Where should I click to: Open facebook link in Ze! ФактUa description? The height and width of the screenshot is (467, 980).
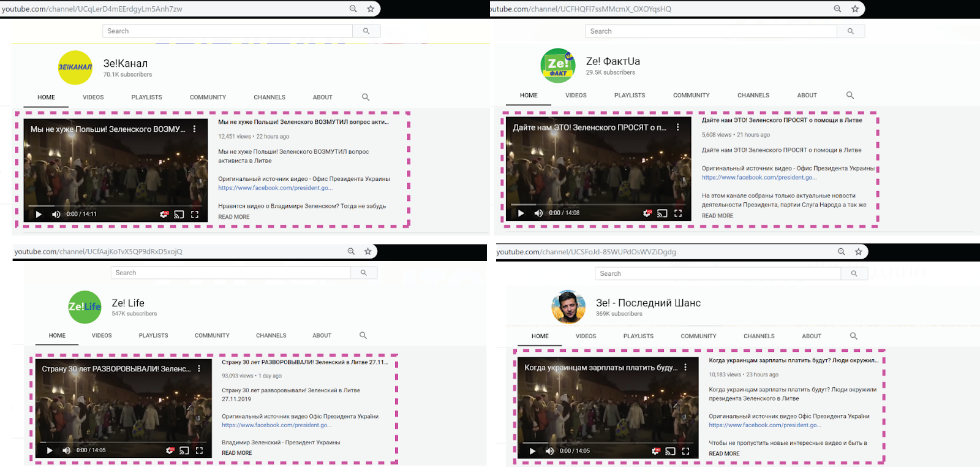pos(759,178)
